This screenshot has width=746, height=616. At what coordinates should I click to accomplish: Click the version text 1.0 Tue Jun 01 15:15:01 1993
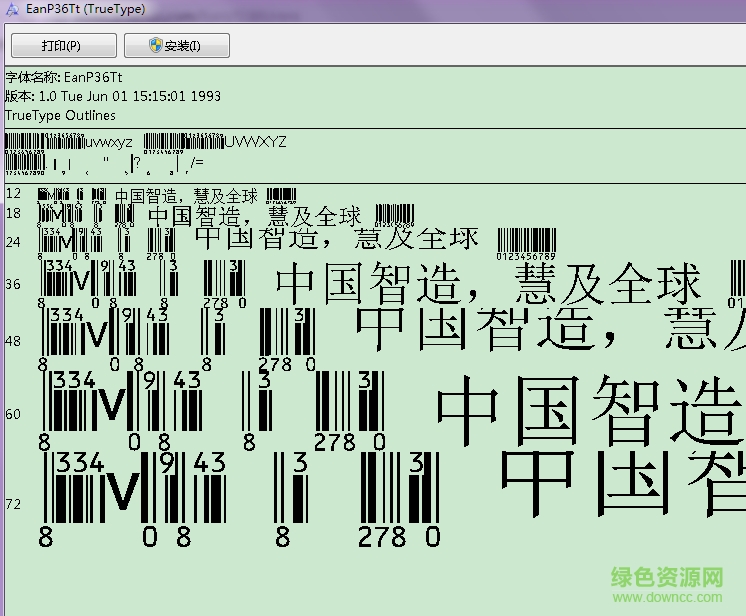coord(129,96)
